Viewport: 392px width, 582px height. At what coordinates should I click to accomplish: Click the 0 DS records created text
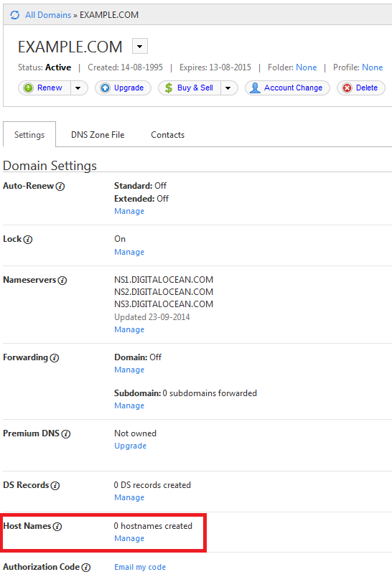coord(152,485)
